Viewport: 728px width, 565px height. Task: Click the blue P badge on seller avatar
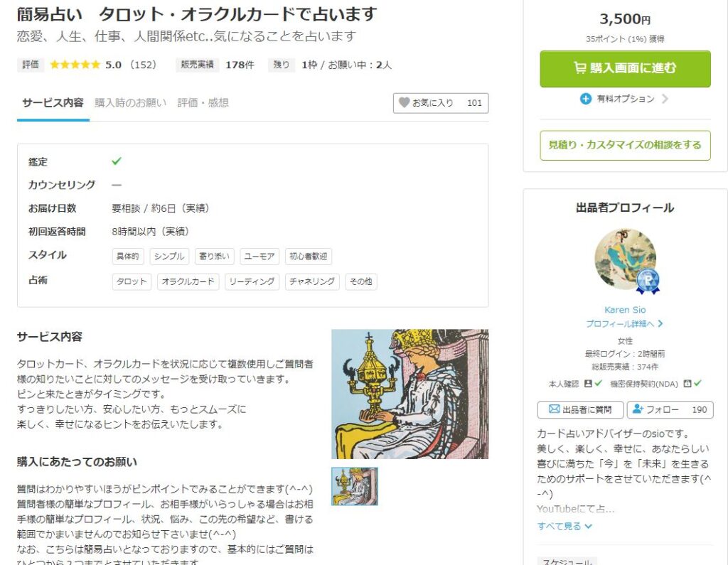[x=648, y=281]
